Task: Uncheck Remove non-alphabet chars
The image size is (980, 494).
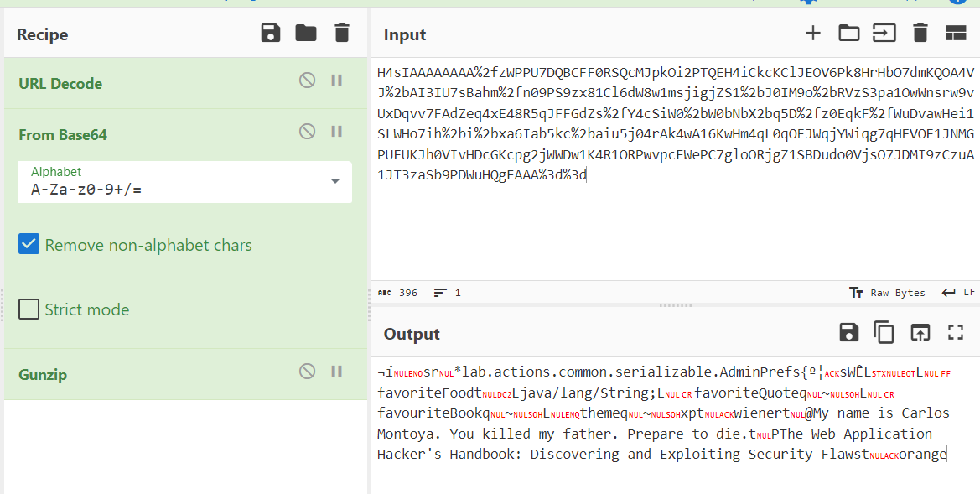Action: (29, 245)
